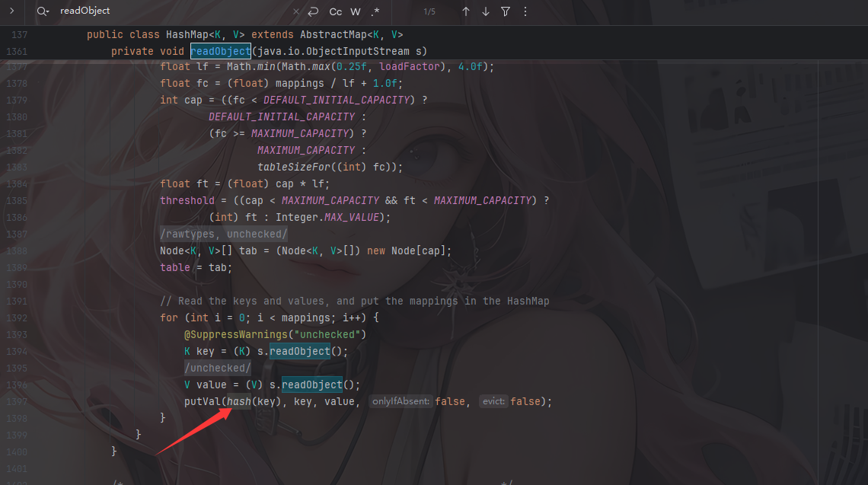Click the new line icon in search
The image size is (868, 485).
[314, 11]
